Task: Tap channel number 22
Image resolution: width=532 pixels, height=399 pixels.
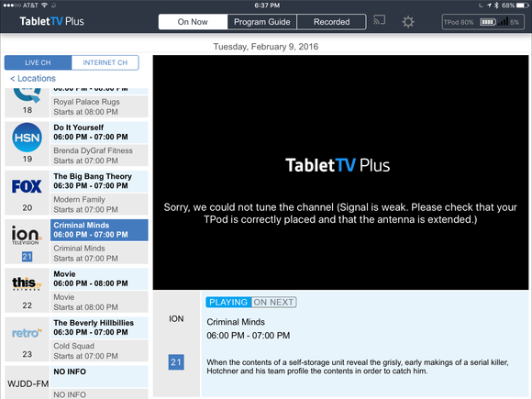Action: [28, 305]
